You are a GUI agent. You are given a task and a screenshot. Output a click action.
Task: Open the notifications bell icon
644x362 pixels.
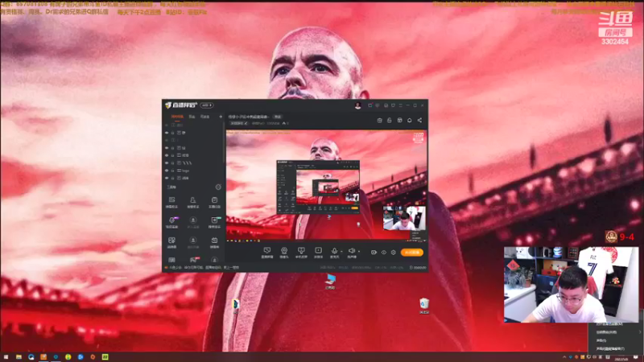pyautogui.click(x=410, y=120)
